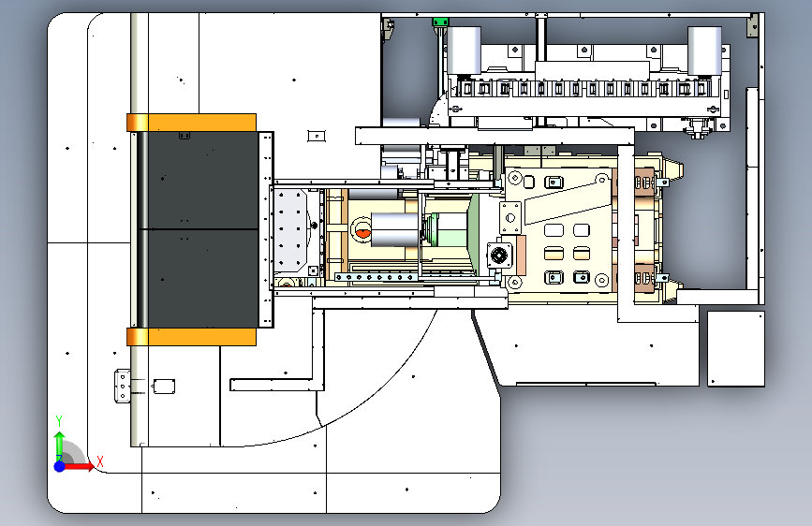Select the orange-red circular part beside the cylinder
This screenshot has width=812, height=526.
pos(362,232)
